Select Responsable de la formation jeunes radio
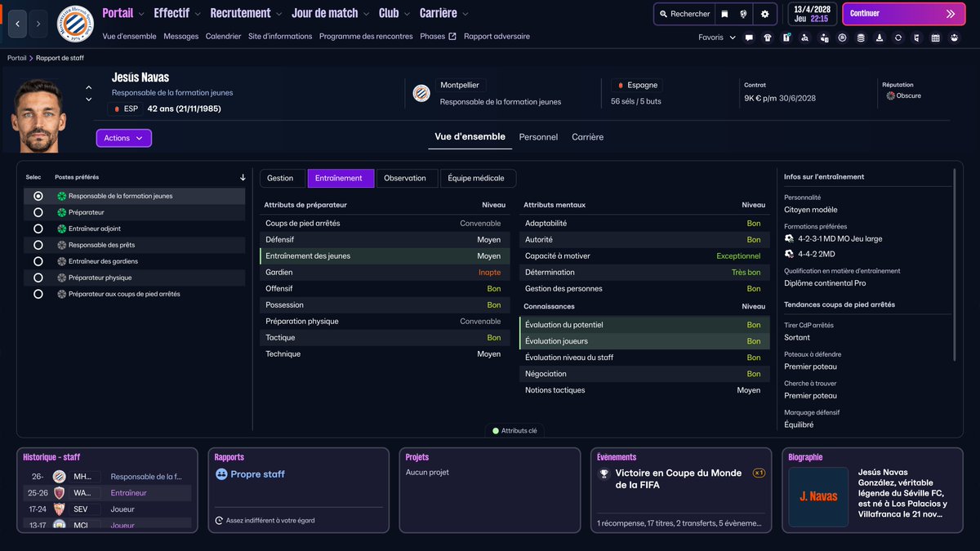 [x=38, y=196]
